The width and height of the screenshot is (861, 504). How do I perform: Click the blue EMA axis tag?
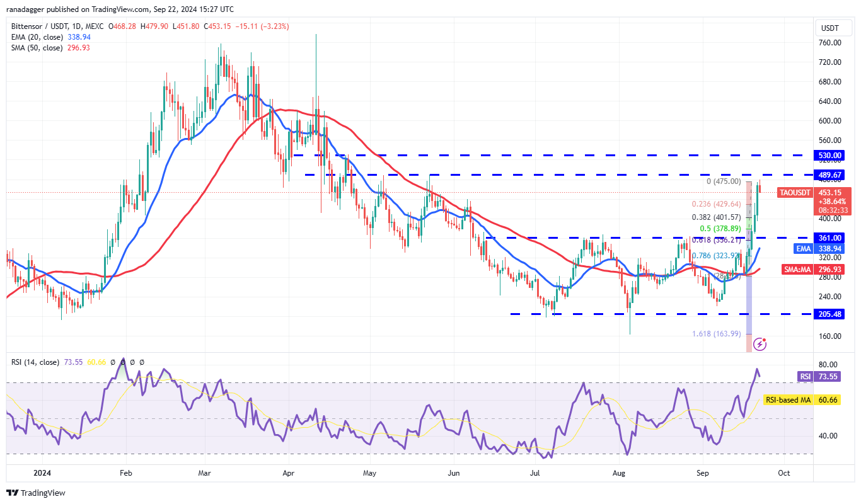[802, 249]
